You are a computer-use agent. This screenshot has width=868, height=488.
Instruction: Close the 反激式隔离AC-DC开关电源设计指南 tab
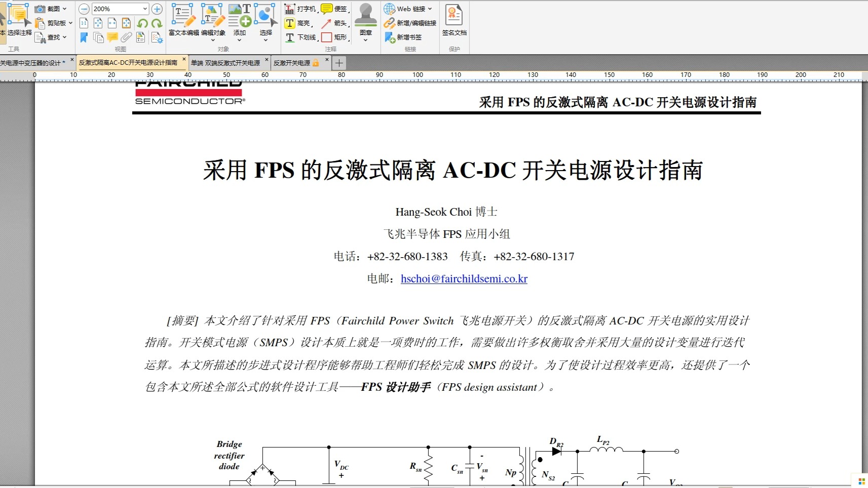click(184, 60)
